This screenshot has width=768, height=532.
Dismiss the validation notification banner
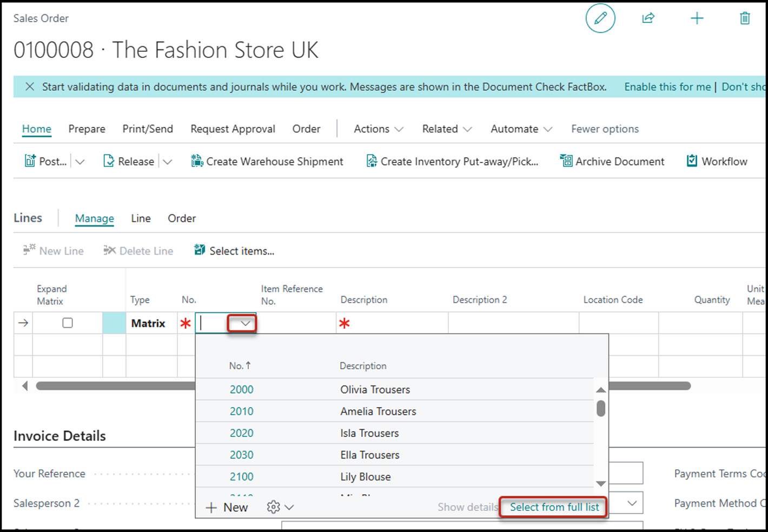coord(30,87)
